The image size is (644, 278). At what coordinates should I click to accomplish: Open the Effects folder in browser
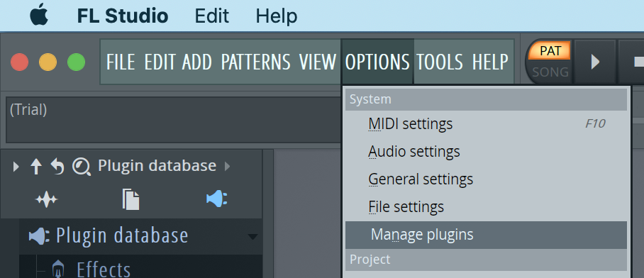104,269
